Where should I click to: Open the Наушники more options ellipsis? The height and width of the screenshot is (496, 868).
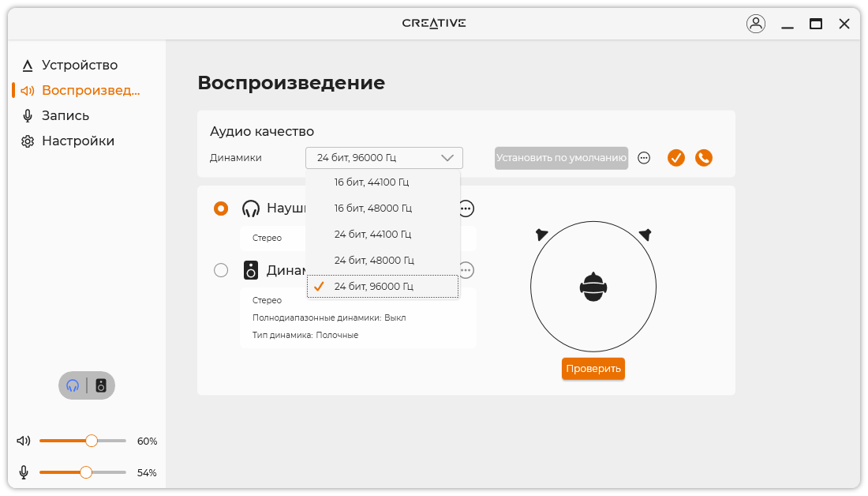(x=466, y=209)
